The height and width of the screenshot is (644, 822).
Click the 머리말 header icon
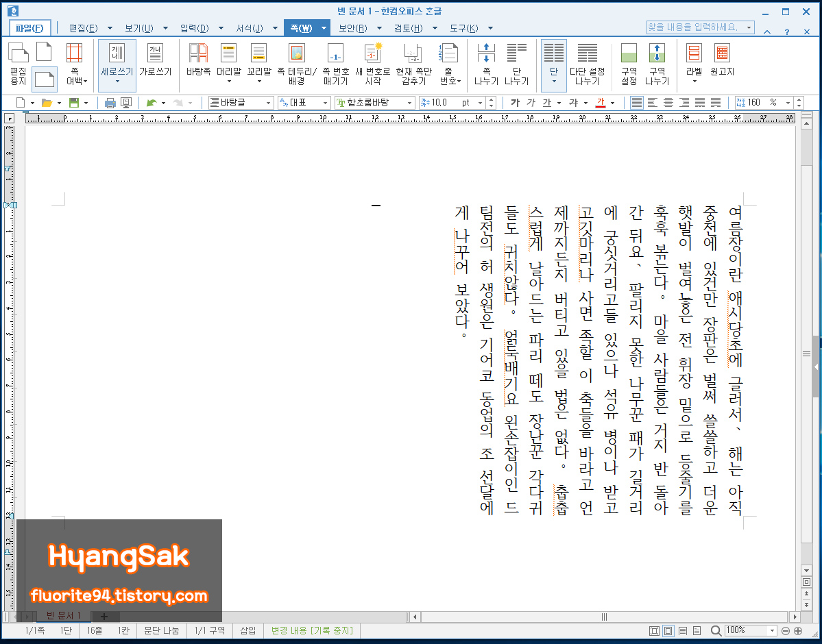228,64
